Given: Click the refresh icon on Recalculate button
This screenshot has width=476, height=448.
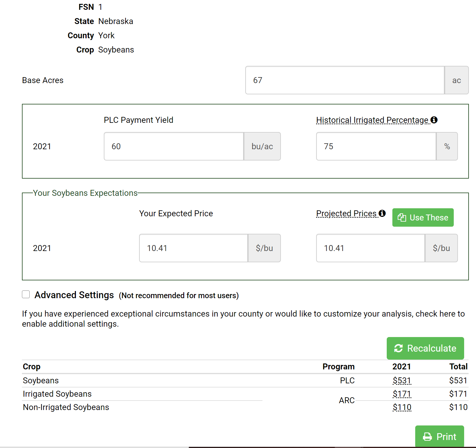Looking at the screenshot, I should click(398, 348).
